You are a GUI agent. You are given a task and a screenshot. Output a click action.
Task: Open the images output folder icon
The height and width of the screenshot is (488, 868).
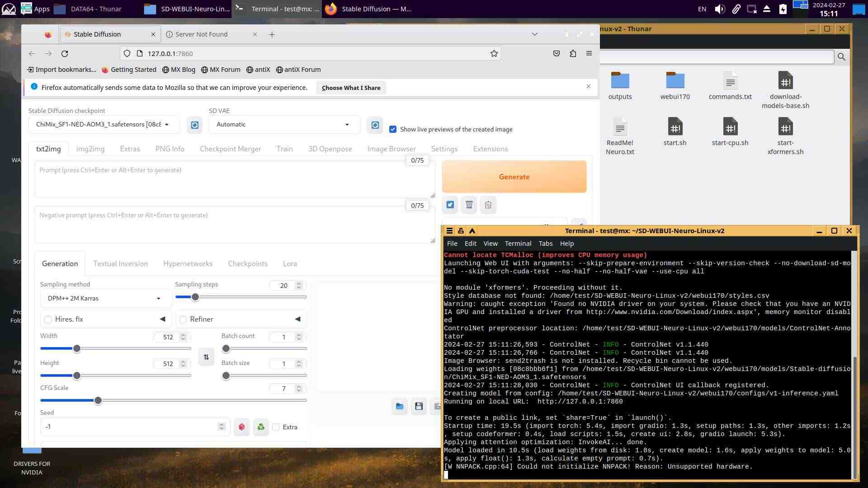400,406
